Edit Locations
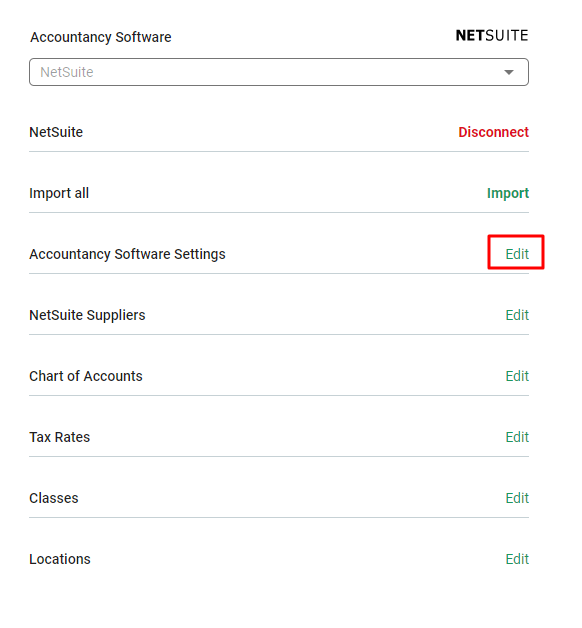This screenshot has height=628, width=582. (517, 559)
